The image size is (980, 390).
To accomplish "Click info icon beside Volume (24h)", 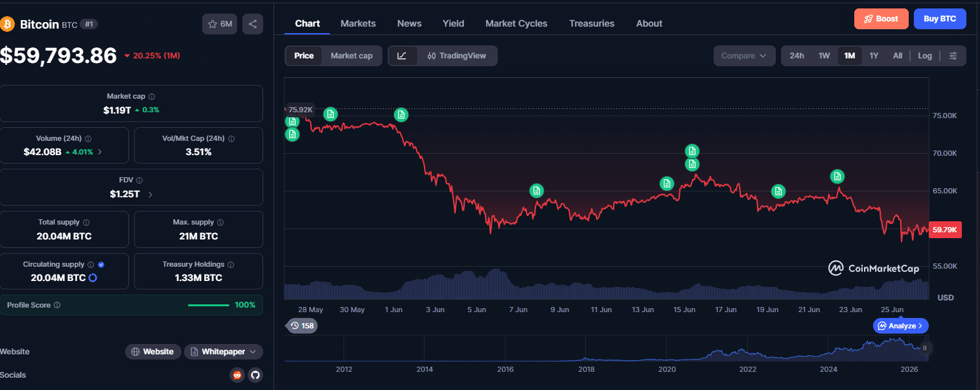I will 88,138.
